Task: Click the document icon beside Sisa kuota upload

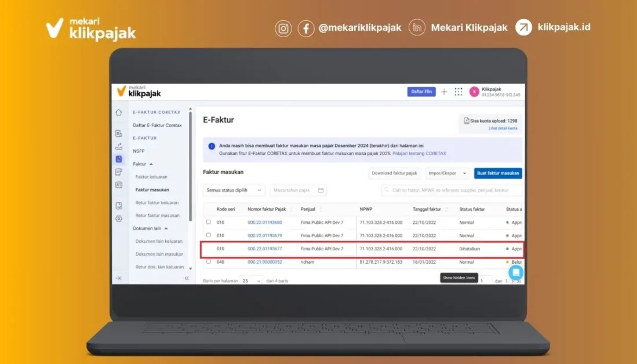Action: [467, 121]
